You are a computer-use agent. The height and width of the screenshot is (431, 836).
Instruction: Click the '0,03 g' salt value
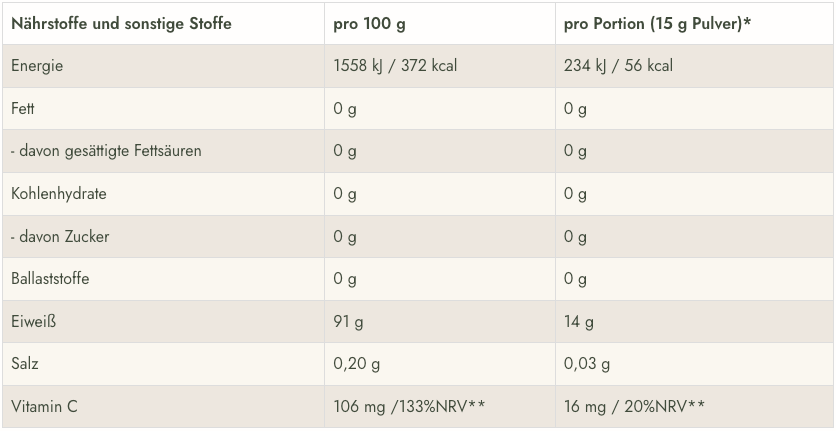(x=586, y=363)
